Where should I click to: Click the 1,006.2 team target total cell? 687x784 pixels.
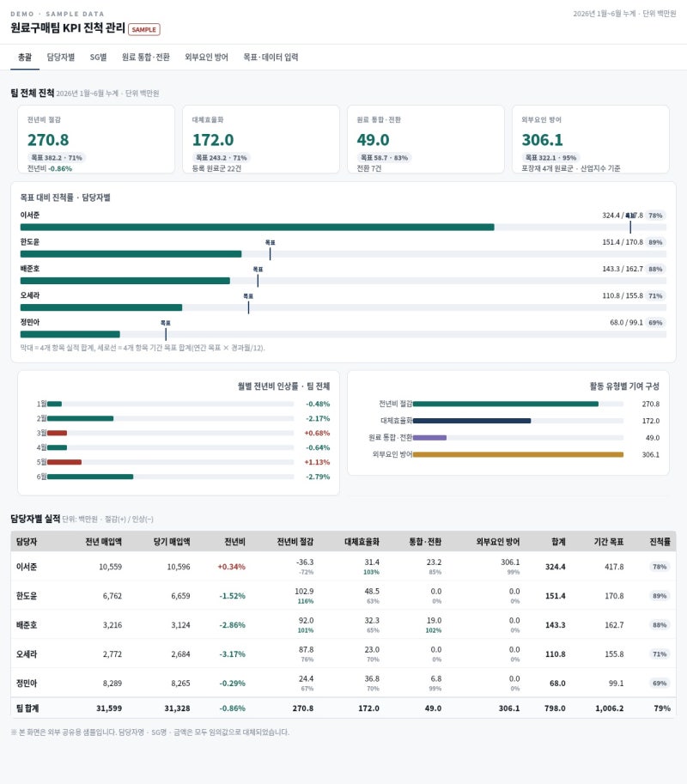click(610, 708)
